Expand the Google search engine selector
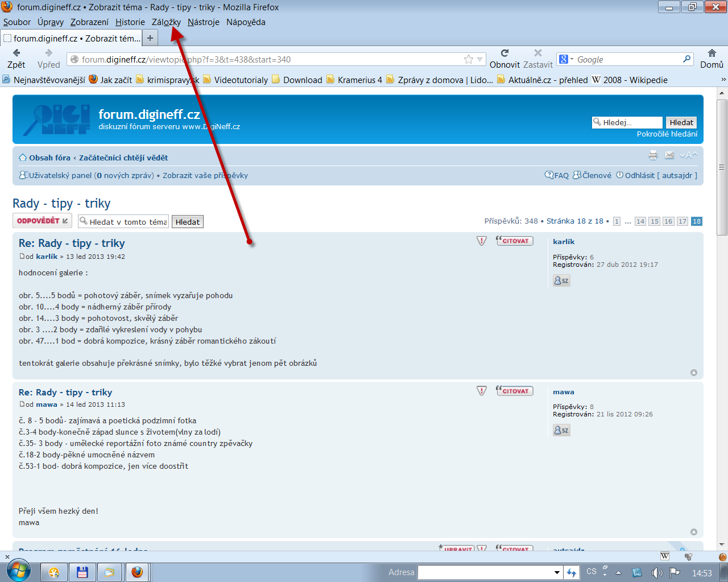 point(566,59)
